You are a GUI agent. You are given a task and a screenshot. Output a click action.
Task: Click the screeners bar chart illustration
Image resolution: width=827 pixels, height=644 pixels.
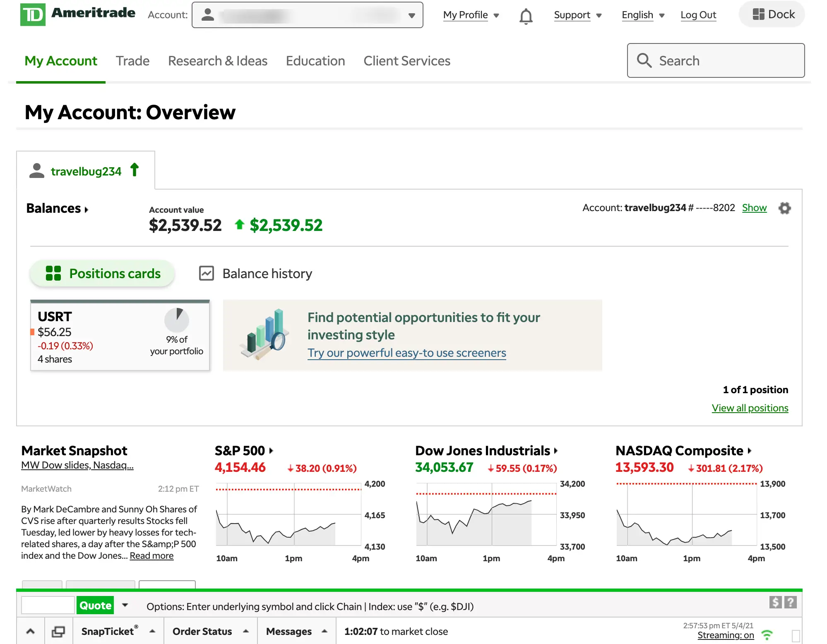(264, 334)
